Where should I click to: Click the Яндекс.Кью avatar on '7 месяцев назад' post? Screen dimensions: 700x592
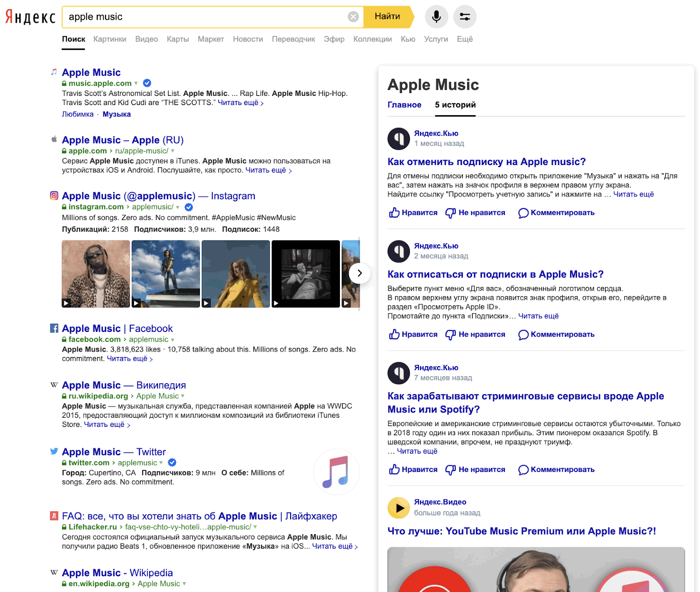[399, 373]
